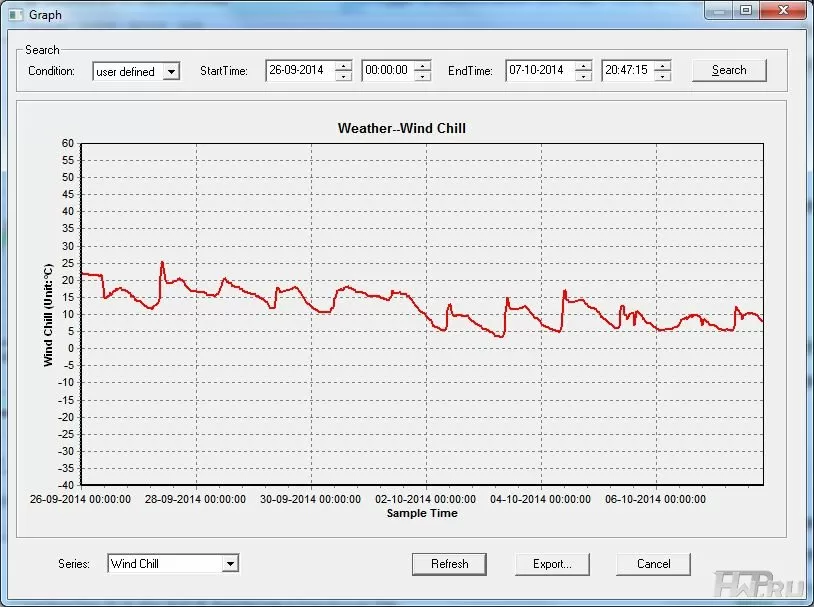Open the Series dropdown showing Wind Chill
The height and width of the screenshot is (607, 814).
click(x=173, y=563)
